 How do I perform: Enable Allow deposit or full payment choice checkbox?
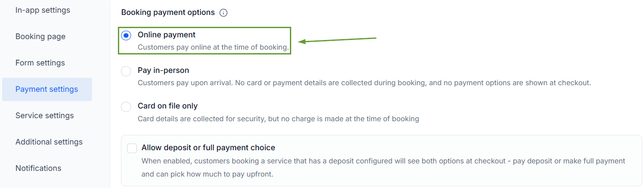click(132, 148)
